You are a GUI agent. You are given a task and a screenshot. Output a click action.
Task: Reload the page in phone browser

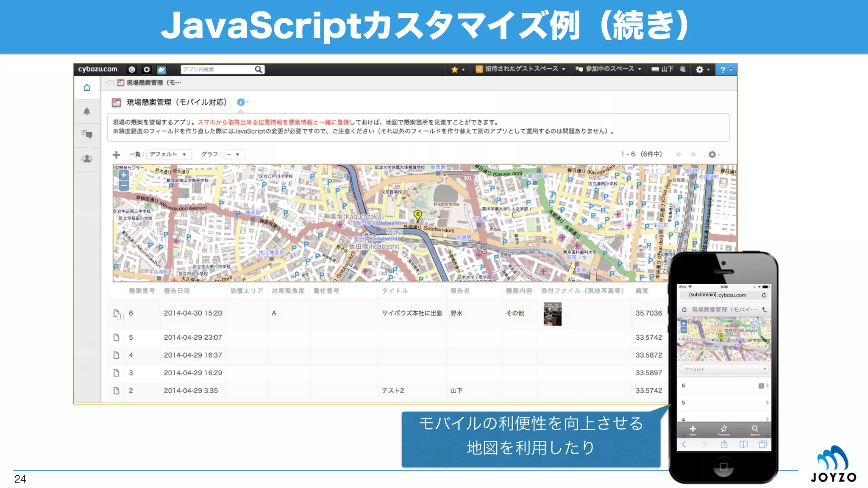[764, 295]
